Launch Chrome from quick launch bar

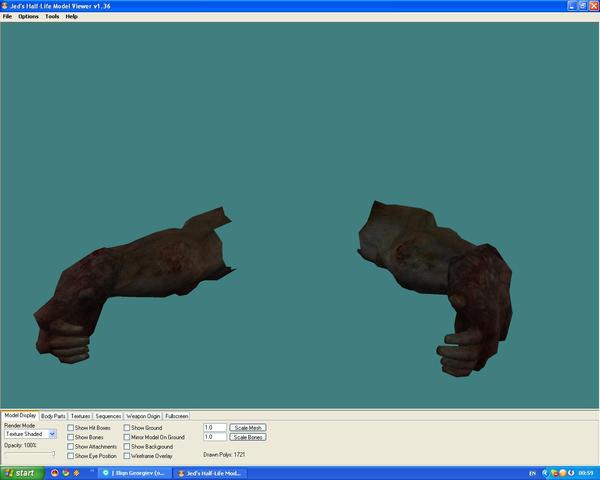(x=65, y=473)
